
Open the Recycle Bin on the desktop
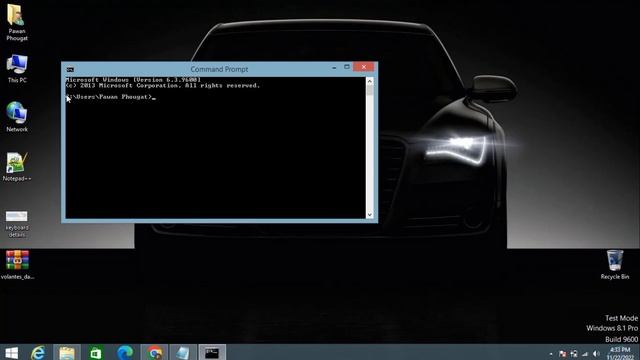[615, 264]
